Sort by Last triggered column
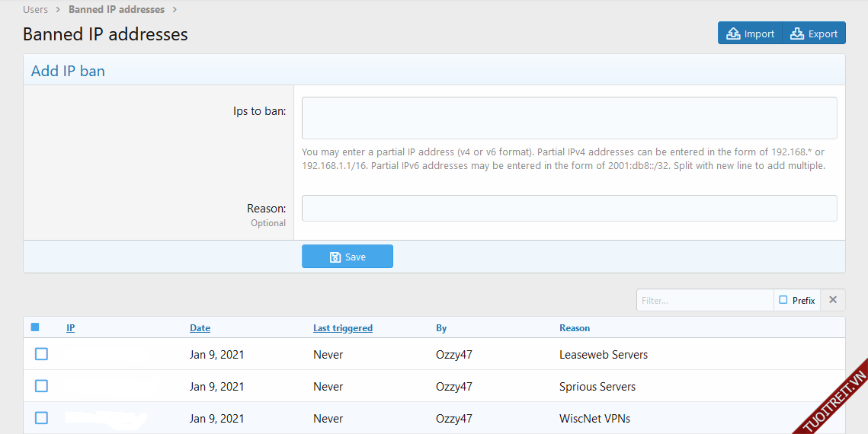The width and height of the screenshot is (868, 434). click(343, 328)
